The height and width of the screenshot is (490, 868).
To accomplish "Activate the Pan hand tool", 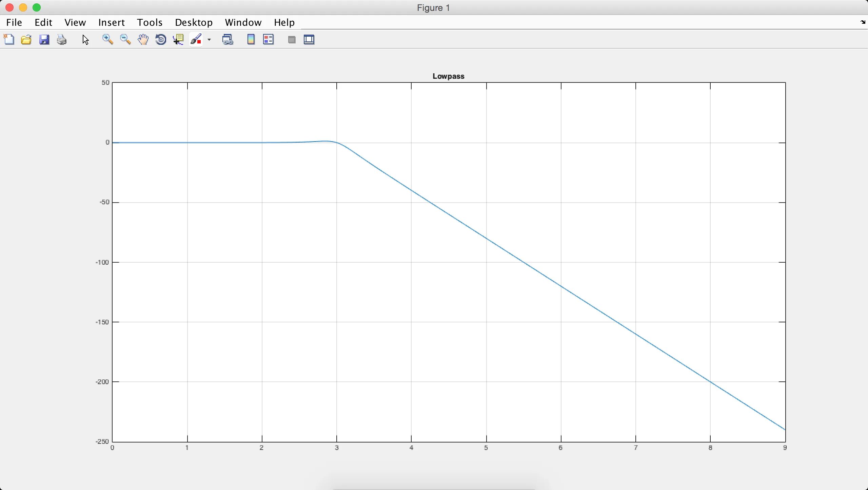I will click(x=143, y=40).
